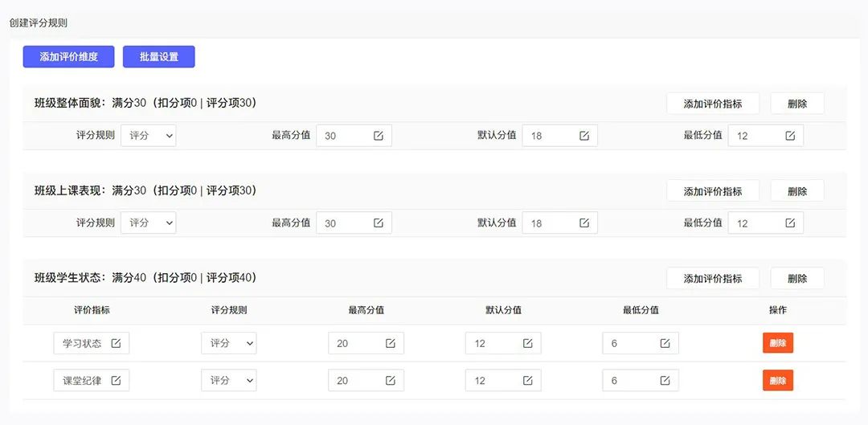Click edit icon for 班级上课表现 最低分值 12
868x425 pixels.
click(790, 223)
